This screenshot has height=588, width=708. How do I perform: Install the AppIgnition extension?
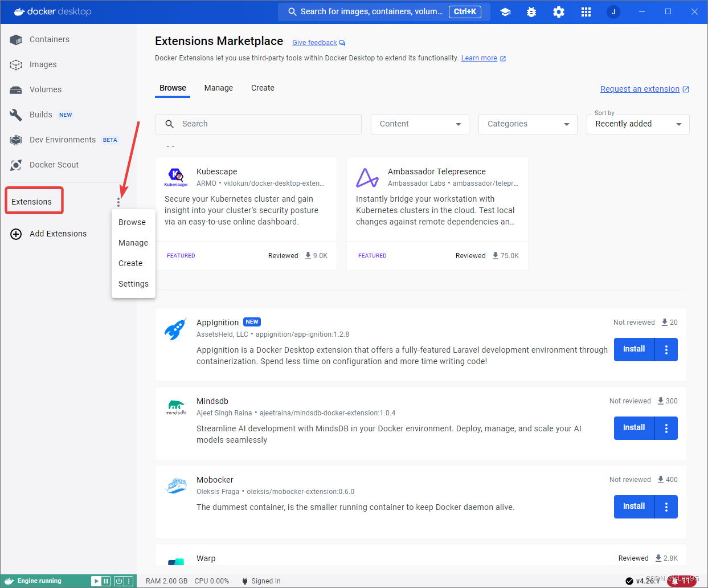pyautogui.click(x=634, y=350)
